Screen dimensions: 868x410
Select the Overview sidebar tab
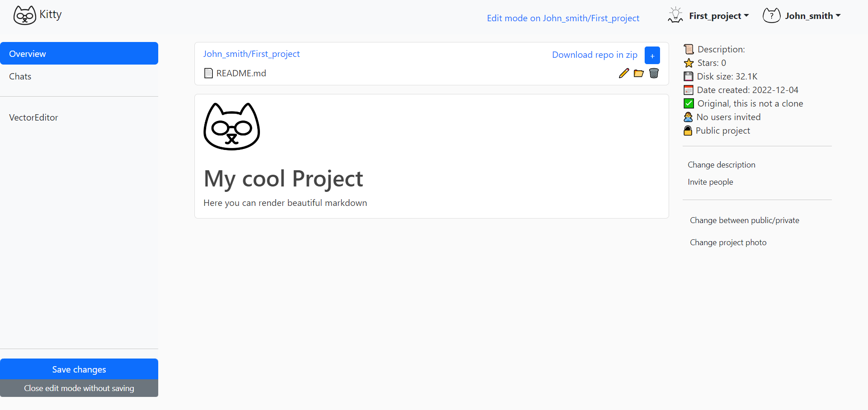tap(79, 54)
